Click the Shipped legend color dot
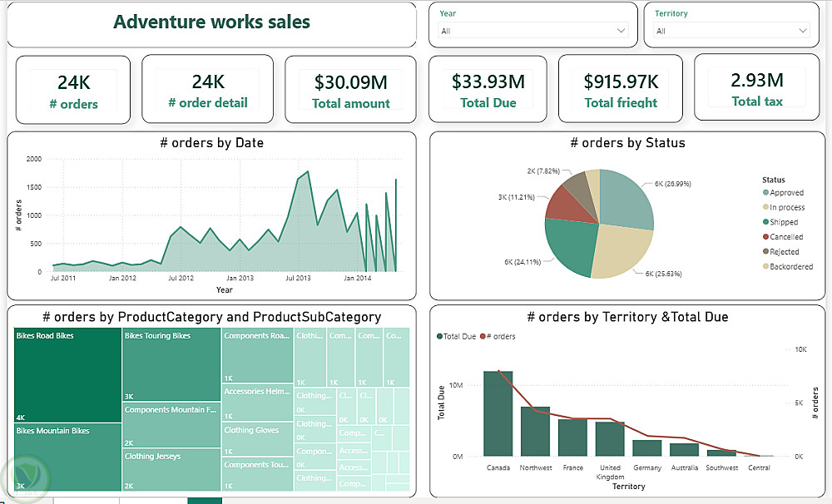Image resolution: width=832 pixels, height=504 pixels. [765, 222]
